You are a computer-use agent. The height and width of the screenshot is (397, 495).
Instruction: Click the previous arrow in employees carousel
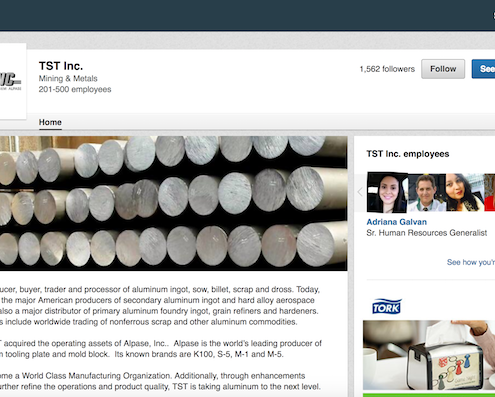pos(360,192)
